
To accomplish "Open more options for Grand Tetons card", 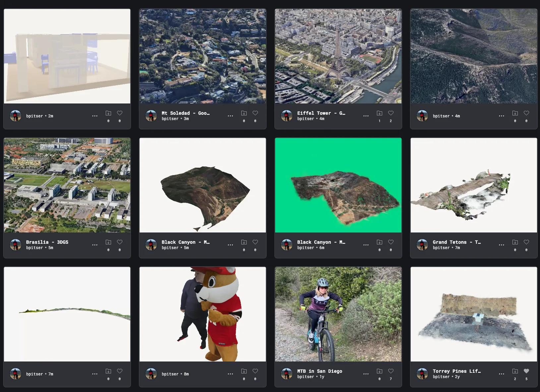I will [502, 245].
